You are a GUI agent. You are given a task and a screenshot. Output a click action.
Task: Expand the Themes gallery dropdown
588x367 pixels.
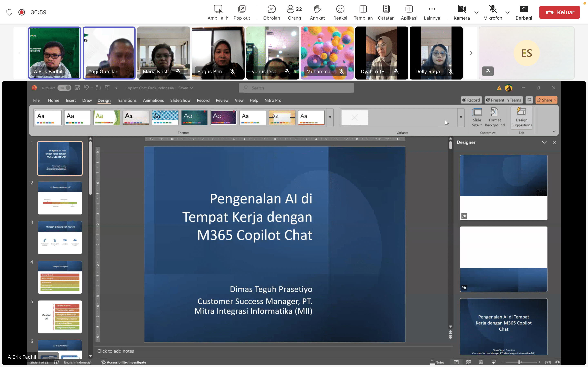330,117
